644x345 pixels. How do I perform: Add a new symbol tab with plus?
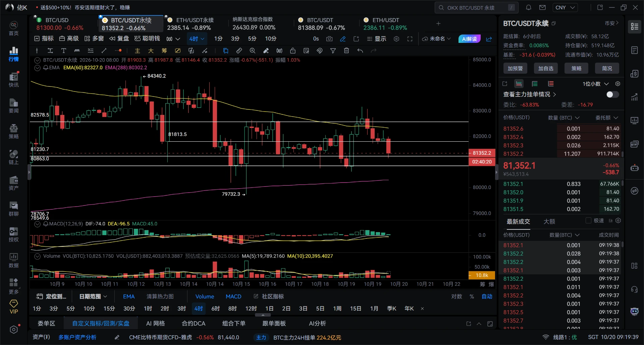click(438, 23)
